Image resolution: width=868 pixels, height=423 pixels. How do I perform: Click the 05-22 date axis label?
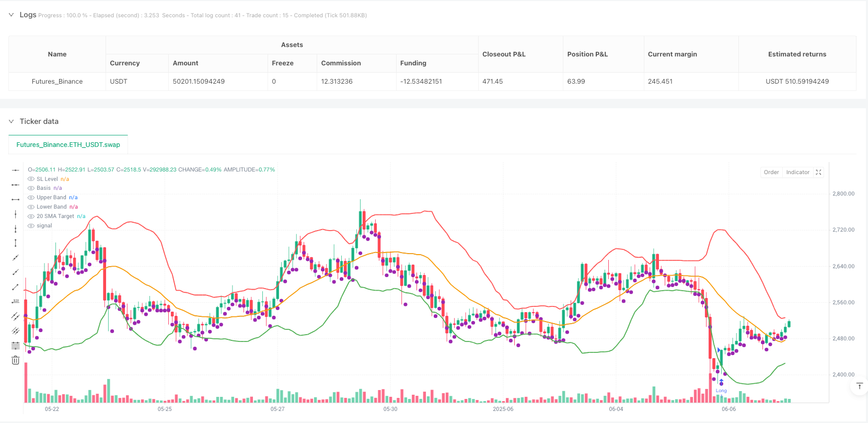(x=52, y=409)
